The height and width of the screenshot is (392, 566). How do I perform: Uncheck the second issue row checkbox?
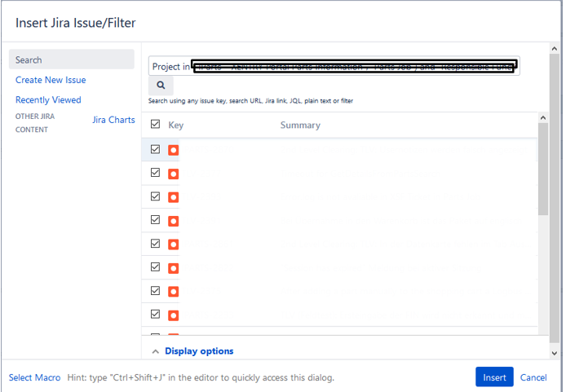155,173
